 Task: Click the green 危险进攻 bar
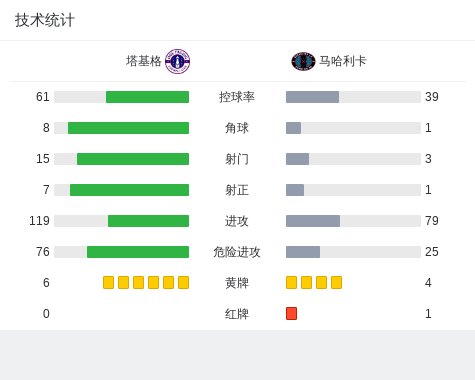click(138, 252)
